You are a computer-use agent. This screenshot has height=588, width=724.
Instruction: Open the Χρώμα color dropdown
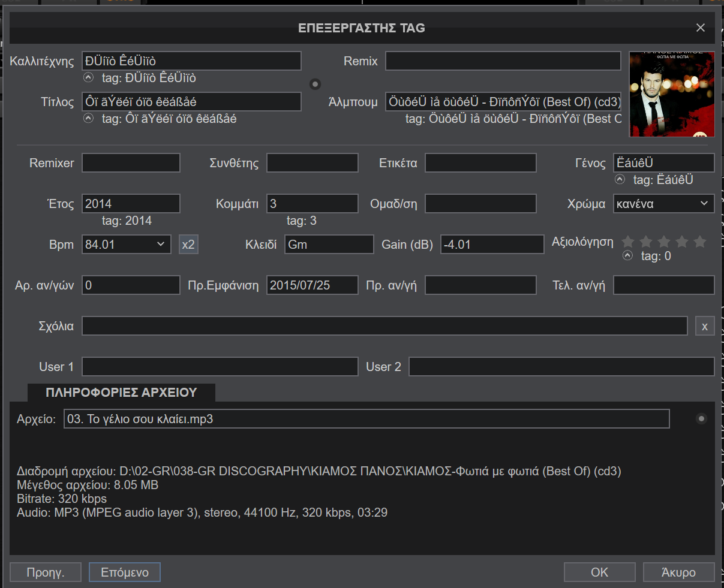pos(663,204)
